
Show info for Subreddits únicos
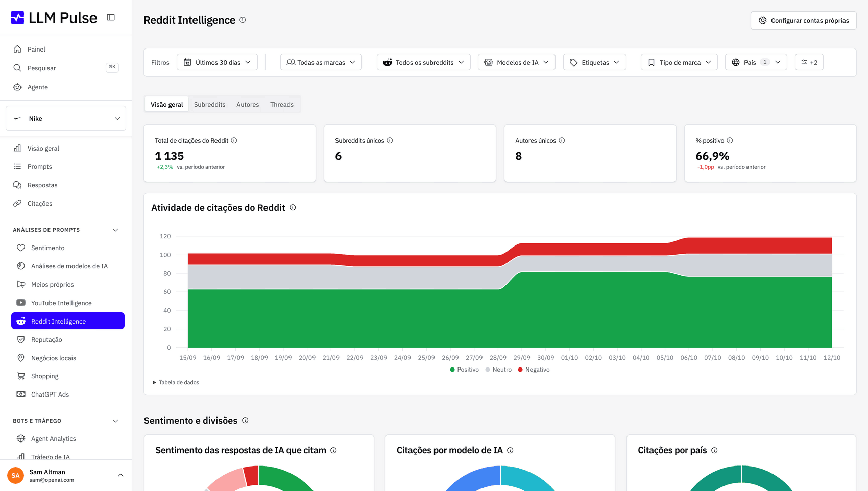click(x=390, y=140)
